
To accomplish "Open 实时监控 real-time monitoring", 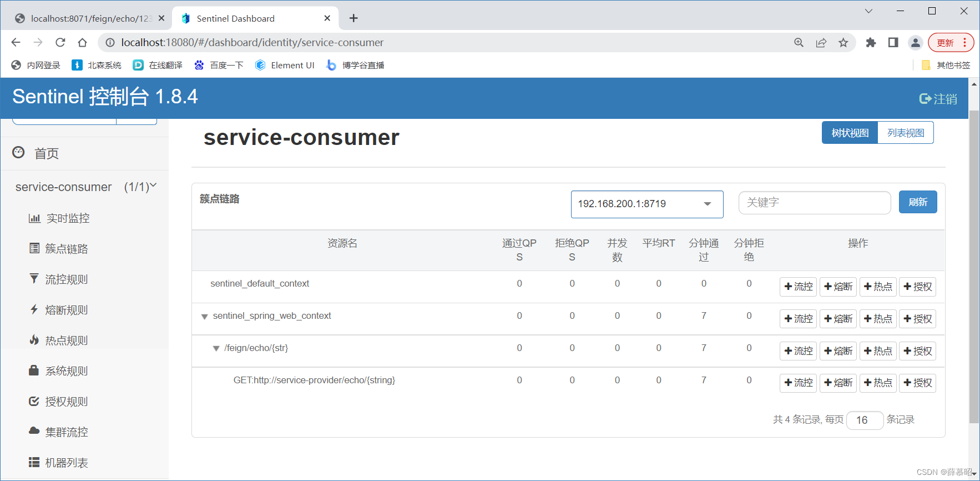I will pyautogui.click(x=59, y=218).
